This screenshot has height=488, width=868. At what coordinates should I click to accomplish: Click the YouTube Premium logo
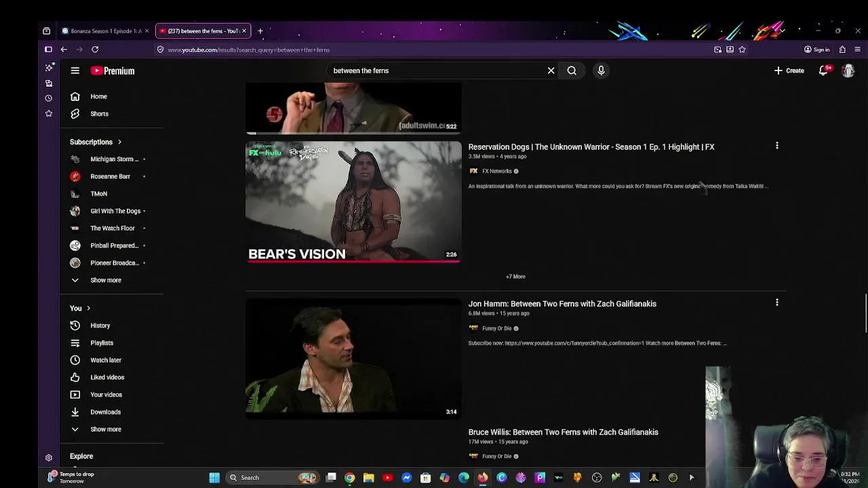pos(113,70)
